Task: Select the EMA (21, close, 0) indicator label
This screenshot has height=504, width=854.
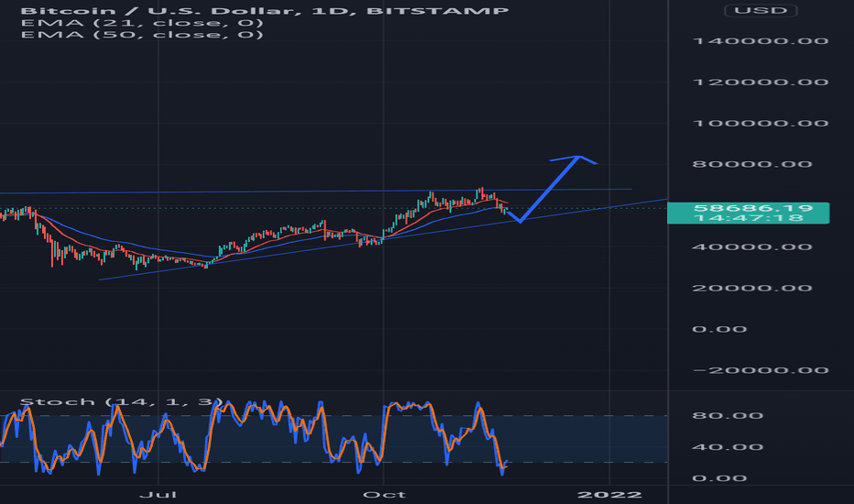Action: tap(142, 23)
